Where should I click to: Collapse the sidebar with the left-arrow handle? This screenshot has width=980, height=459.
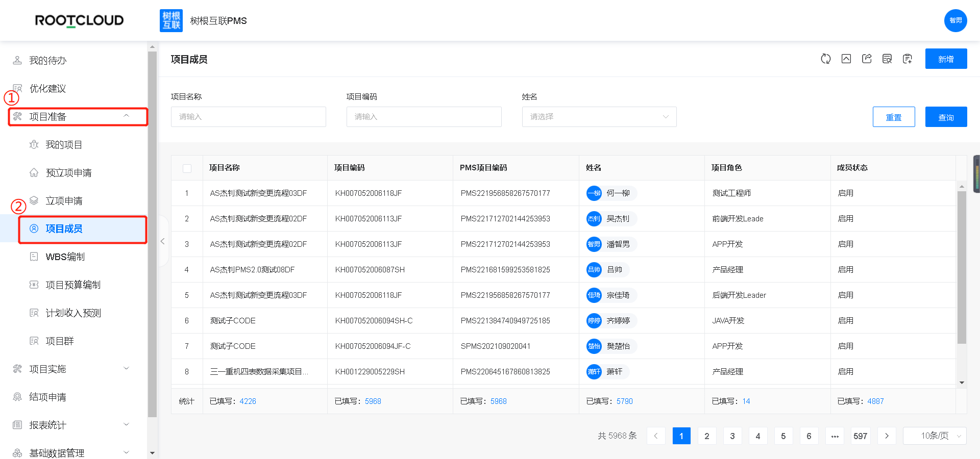163,241
